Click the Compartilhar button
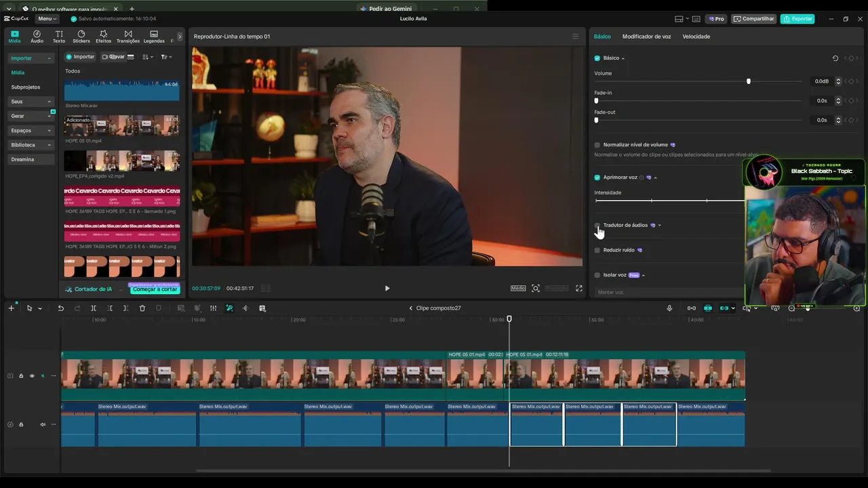The height and width of the screenshot is (488, 868). (x=753, y=19)
